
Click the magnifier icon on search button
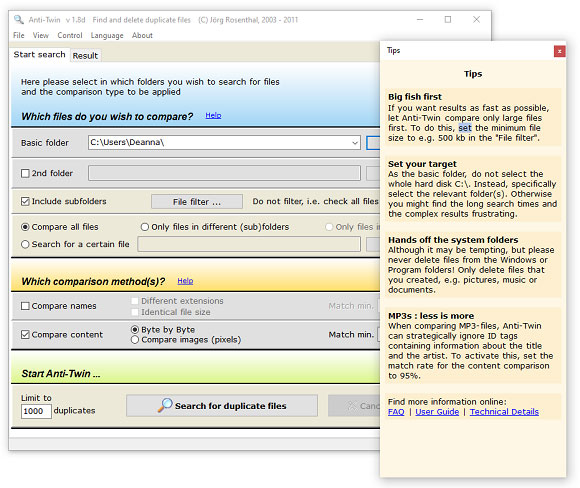165,405
